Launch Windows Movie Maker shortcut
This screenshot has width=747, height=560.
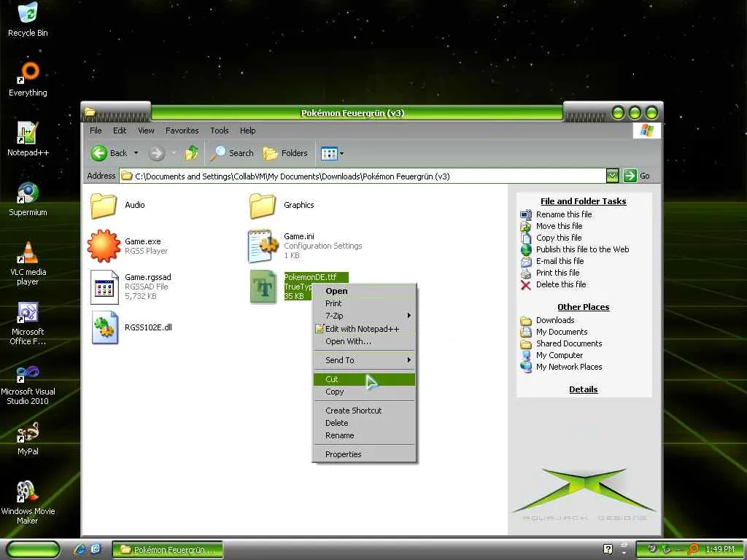pyautogui.click(x=28, y=503)
